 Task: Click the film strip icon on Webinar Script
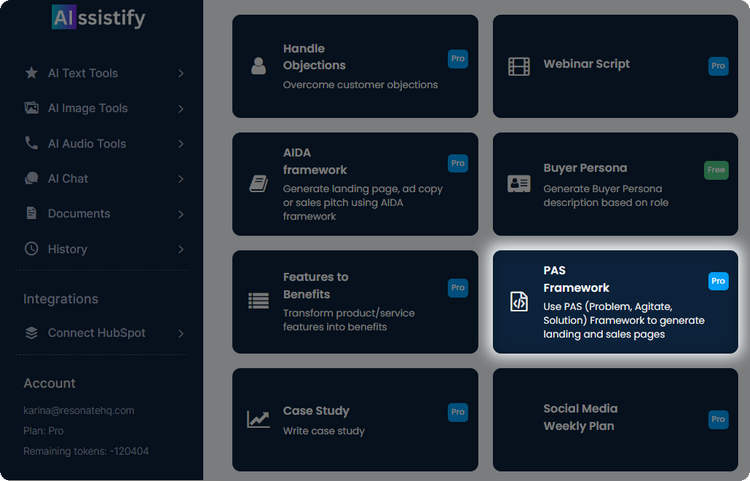click(518, 67)
